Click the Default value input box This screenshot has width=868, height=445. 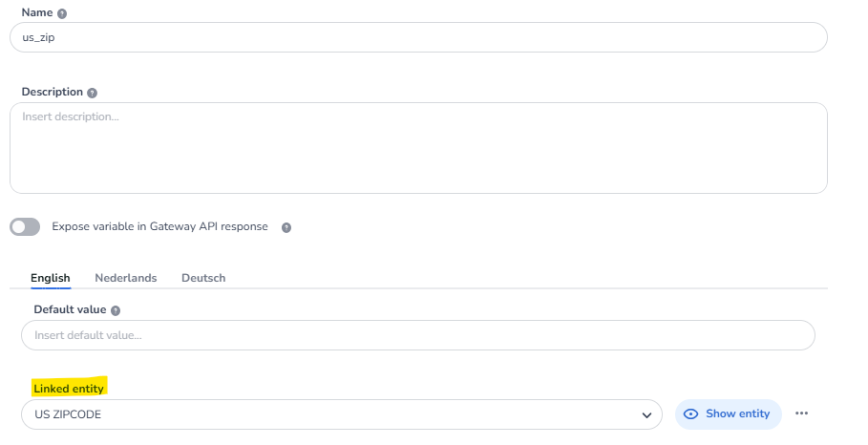(x=418, y=335)
